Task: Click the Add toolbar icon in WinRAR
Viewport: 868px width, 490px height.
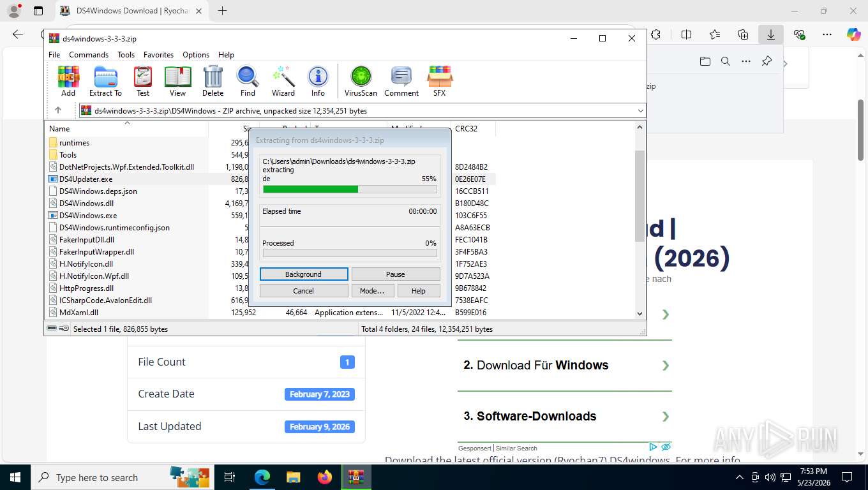Action: tap(68, 80)
